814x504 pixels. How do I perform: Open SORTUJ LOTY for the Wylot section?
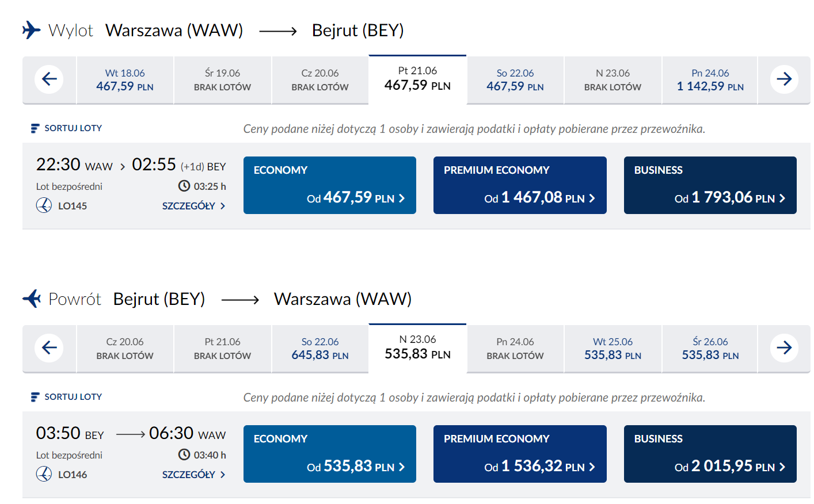click(73, 128)
